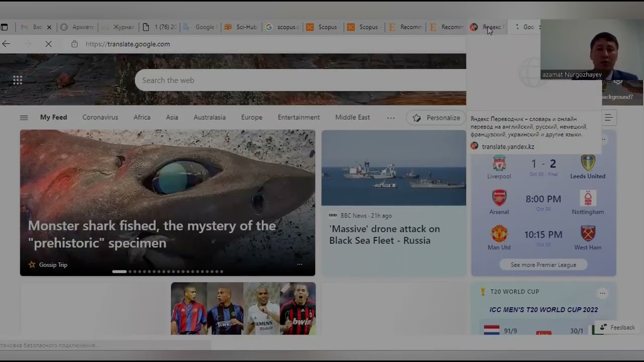This screenshot has height=362, width=644.
Task: Go back using the browser back arrow
Action: click(x=6, y=44)
